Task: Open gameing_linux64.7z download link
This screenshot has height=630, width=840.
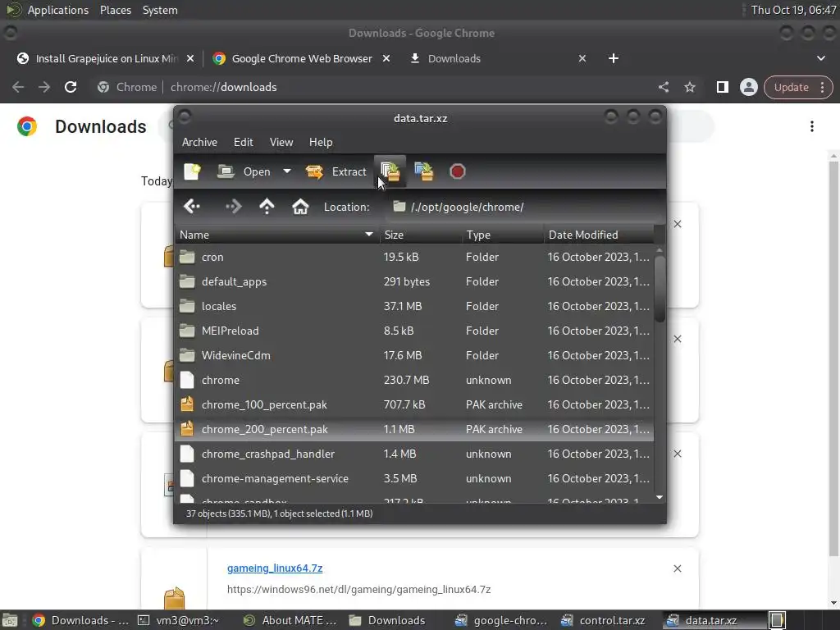Action: (275, 568)
